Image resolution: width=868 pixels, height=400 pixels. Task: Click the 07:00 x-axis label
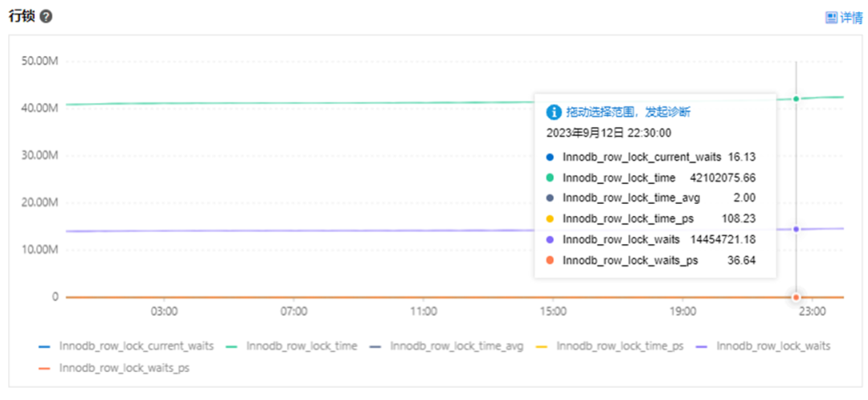(x=294, y=312)
